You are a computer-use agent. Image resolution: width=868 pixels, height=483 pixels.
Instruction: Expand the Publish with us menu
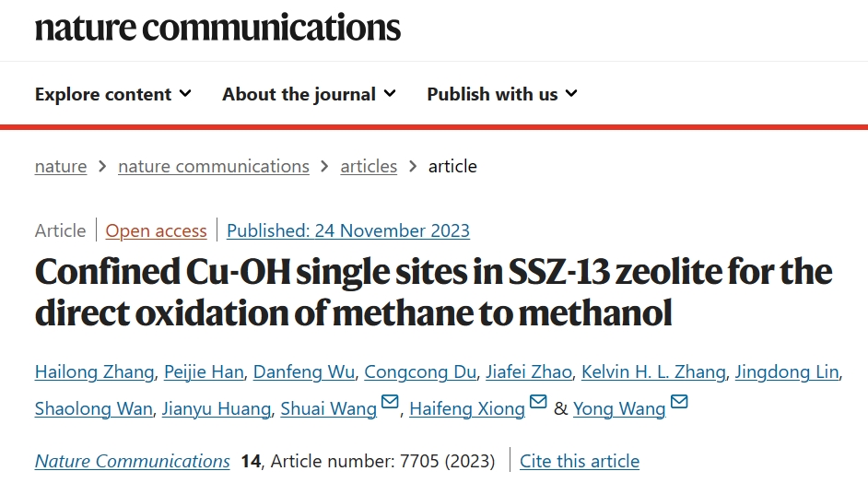click(502, 94)
